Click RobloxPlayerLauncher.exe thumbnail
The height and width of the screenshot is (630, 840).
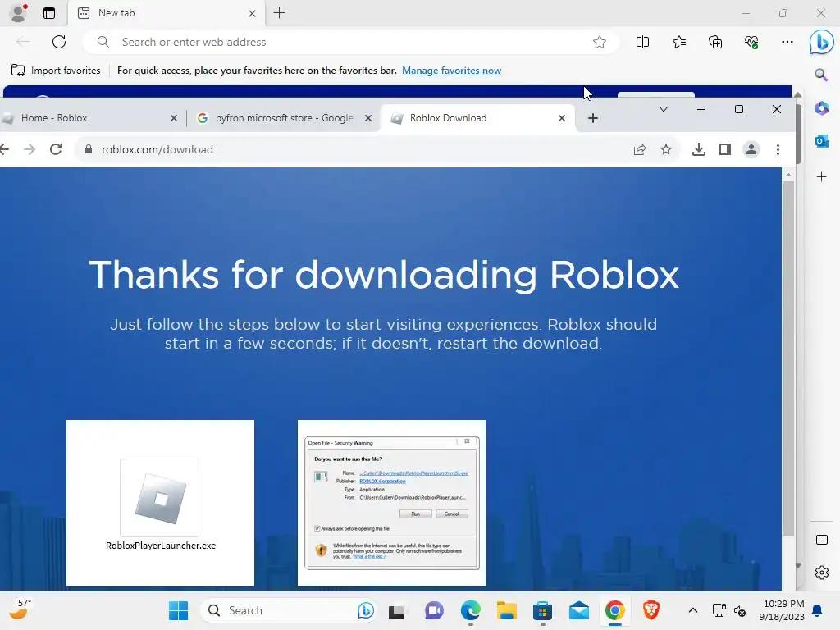pyautogui.click(x=160, y=503)
